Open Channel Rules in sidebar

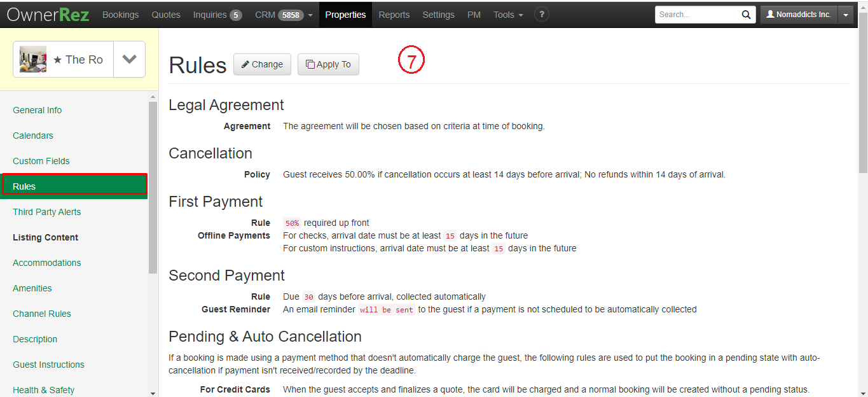[42, 314]
